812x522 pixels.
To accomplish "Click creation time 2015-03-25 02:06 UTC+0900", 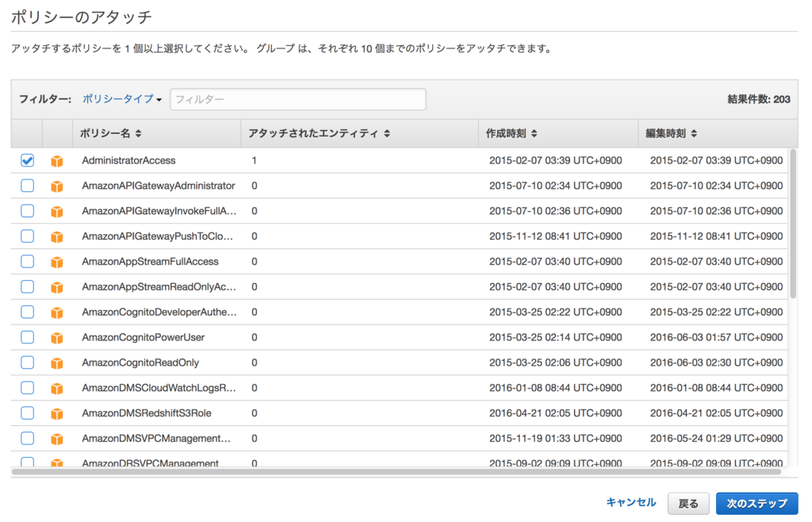I will tap(556, 363).
